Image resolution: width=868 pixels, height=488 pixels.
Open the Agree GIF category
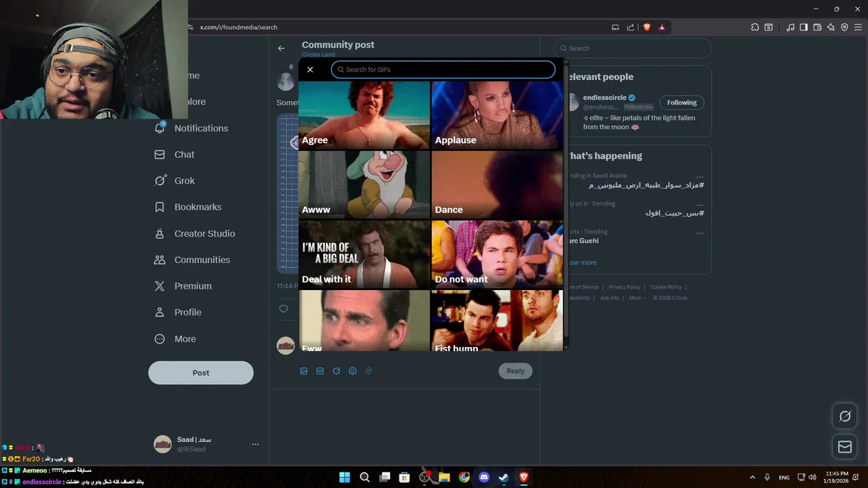click(364, 115)
